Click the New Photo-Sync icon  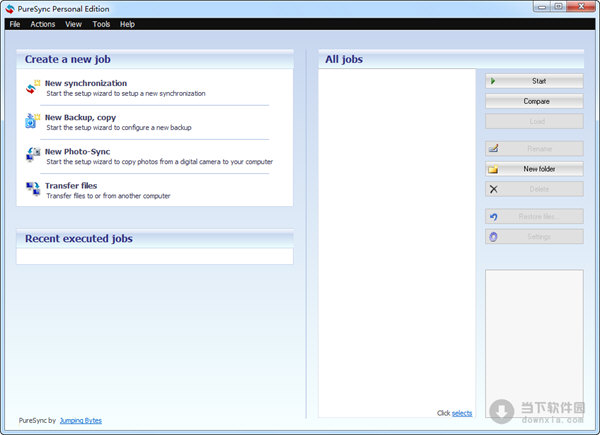coord(33,155)
